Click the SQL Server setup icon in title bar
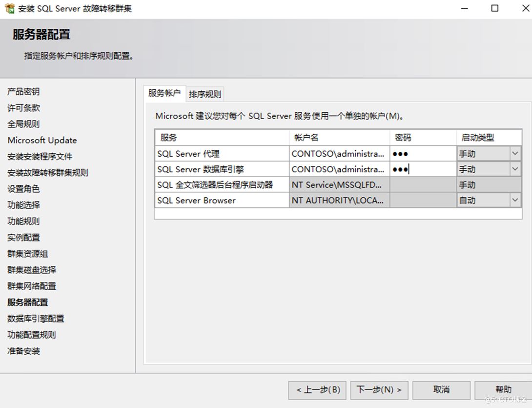Image resolution: width=532 pixels, height=408 pixels. [x=8, y=8]
